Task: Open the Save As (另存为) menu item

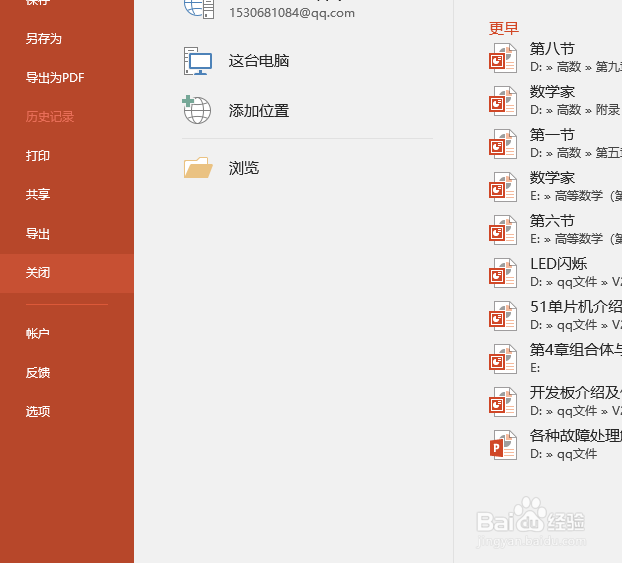Action: tap(44, 38)
